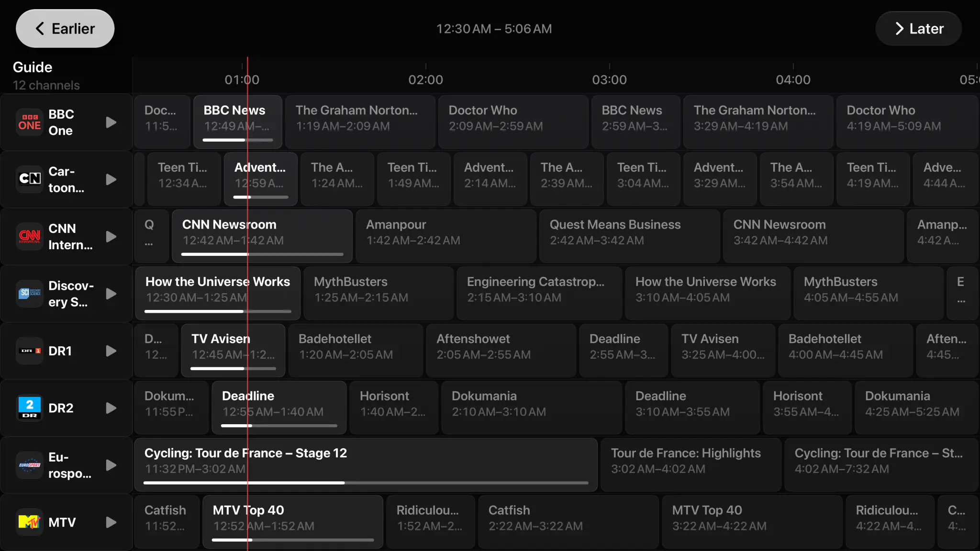980x551 pixels.
Task: Play the DR2 channel
Action: click(111, 408)
